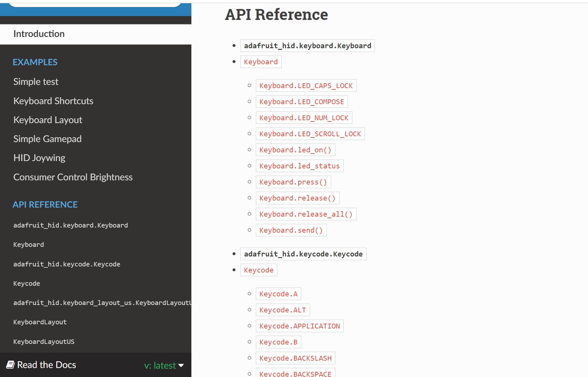Open Keycode.APPLICATION link
Screen dimensions: 588x377
300,326
